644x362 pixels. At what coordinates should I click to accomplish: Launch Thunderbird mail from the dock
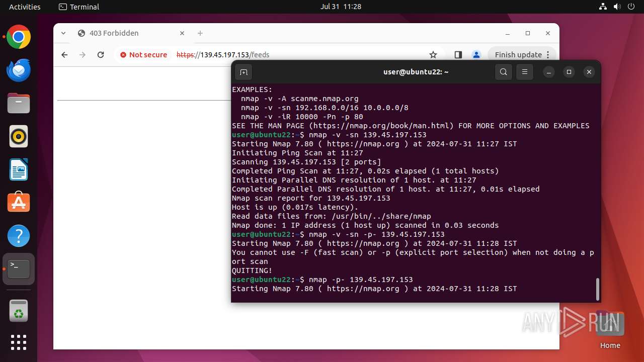19,70
